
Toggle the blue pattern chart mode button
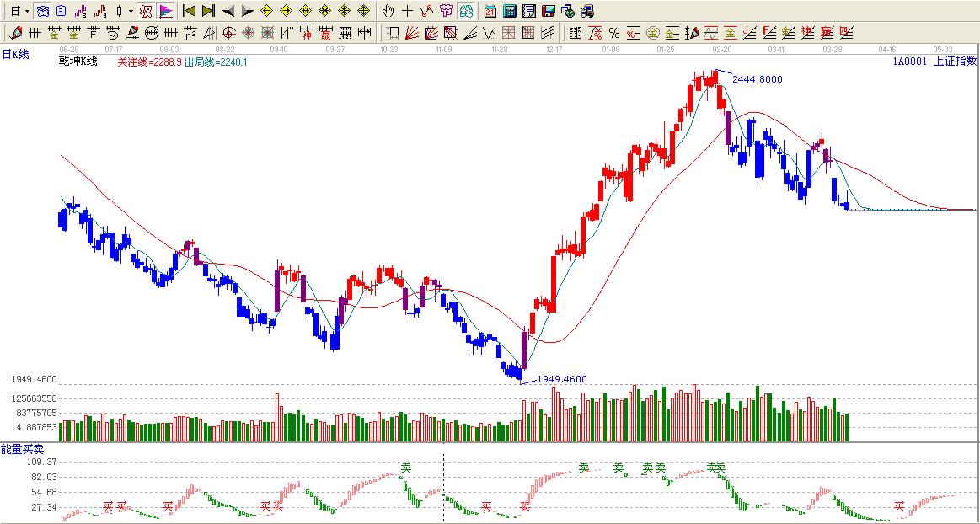coord(42,11)
